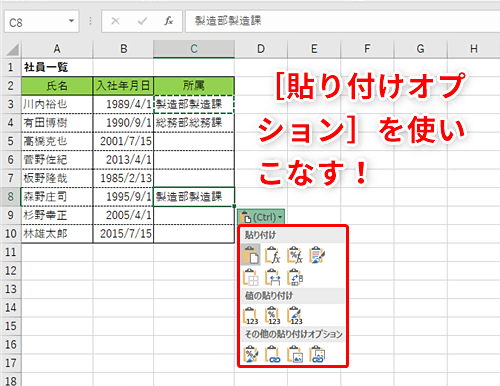500x386 pixels.
Task: Choose the Paste Values icon
Action: 251,315
